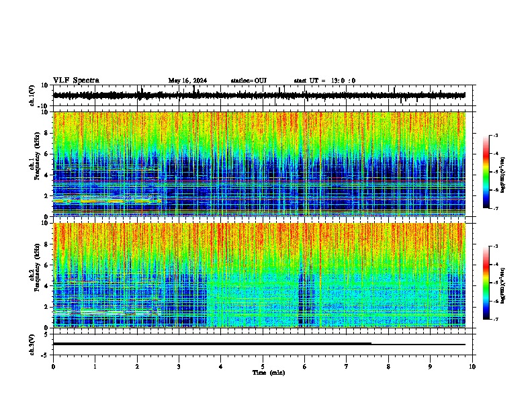Viewport: 532px width, 411px height.
Task: Click the color scale bar beside ch.2 spectrogram
Action: coord(486,283)
